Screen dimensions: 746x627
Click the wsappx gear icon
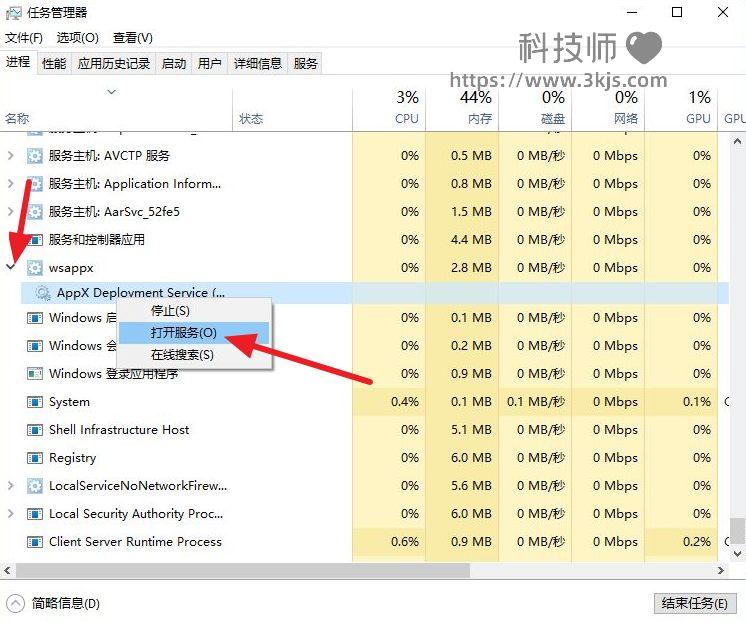[35, 268]
